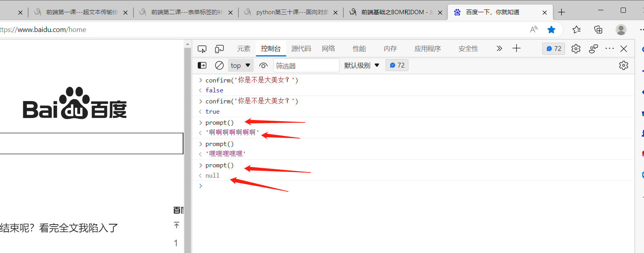Switch to 前端第二课---表单标签的补 tab
Screen dimensions: 644x253
[x=186, y=12]
